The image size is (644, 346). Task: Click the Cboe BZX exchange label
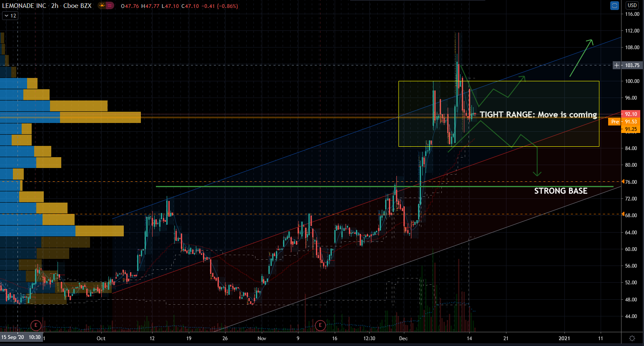click(x=78, y=6)
